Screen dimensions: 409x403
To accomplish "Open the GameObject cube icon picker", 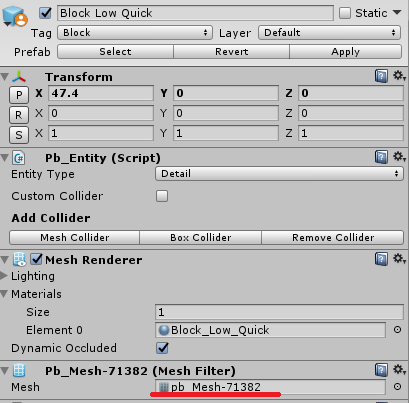I will click(x=15, y=16).
